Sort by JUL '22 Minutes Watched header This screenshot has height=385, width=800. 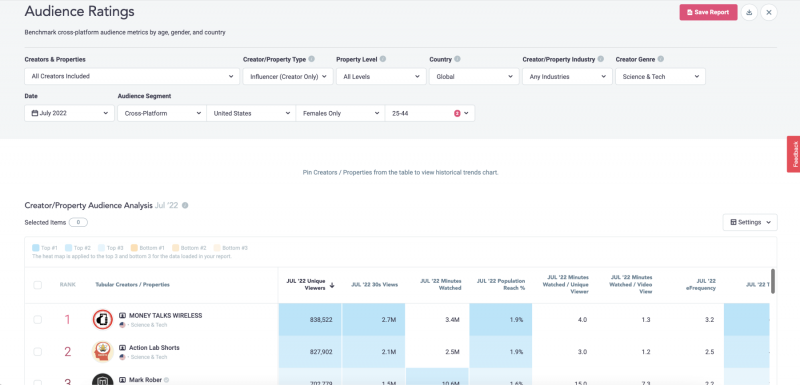pyautogui.click(x=440, y=285)
